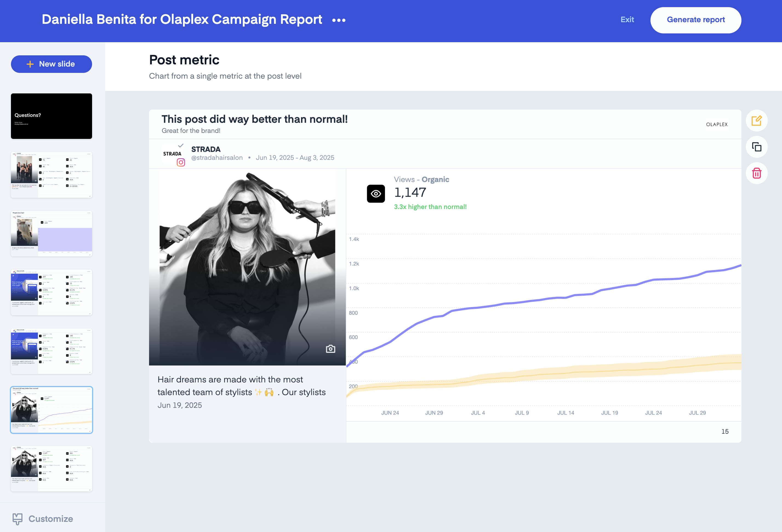Click the eye views metric icon
The image size is (782, 532).
click(376, 193)
